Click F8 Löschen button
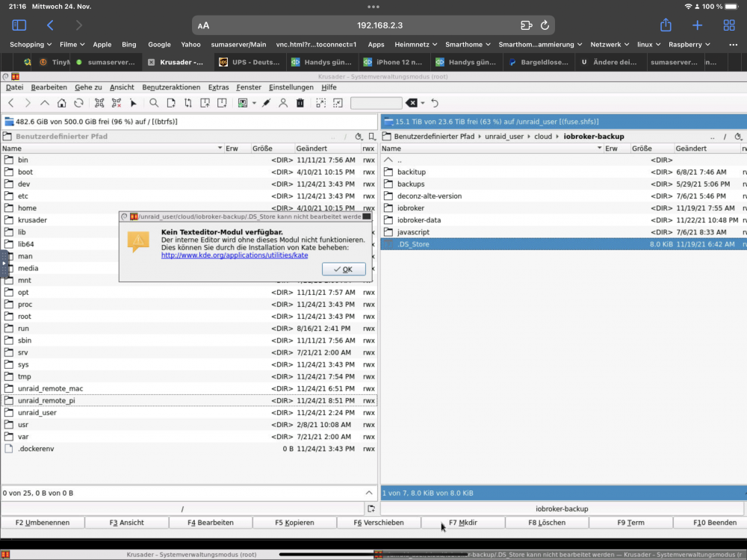This screenshot has width=747, height=560. point(547,523)
